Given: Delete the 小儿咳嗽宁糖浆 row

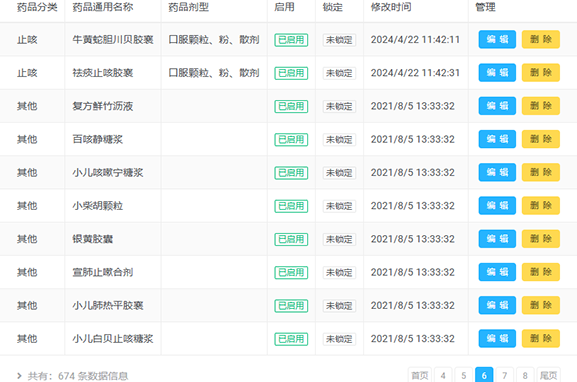Looking at the screenshot, I should click(x=541, y=172).
